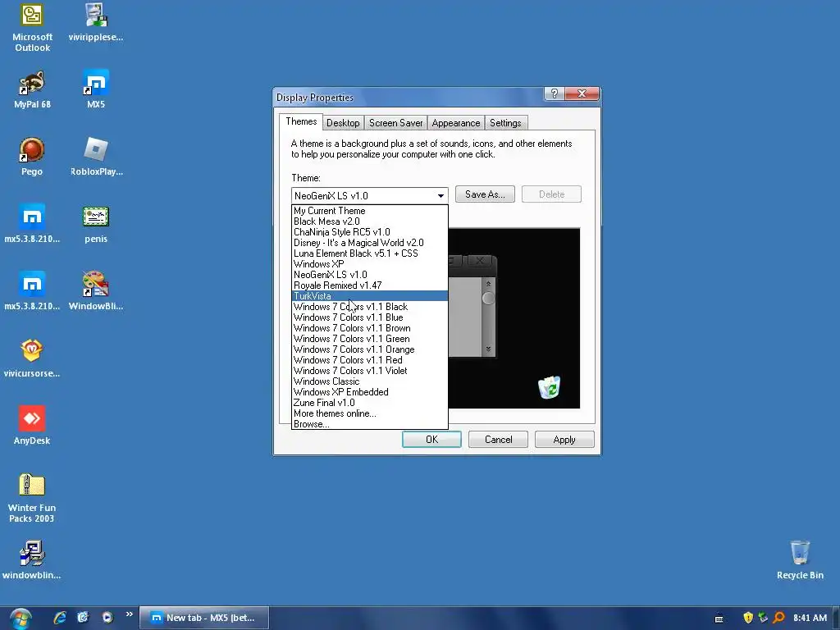Choose Windows 7 Colors v1.1 Black
The width and height of the screenshot is (840, 630).
(370, 307)
